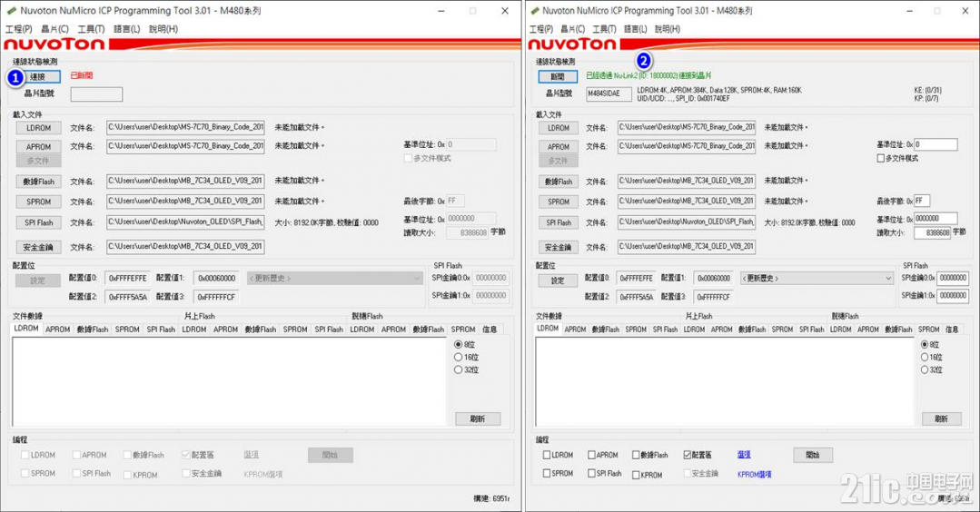Uncheck 配置區 checkbox in right window
The image size is (980, 512).
(688, 455)
